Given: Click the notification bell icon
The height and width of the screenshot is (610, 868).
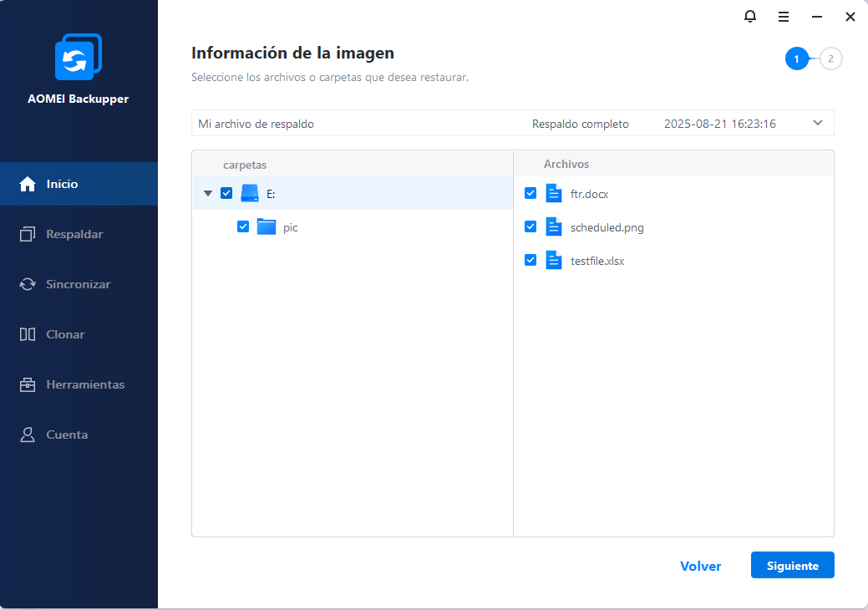Looking at the screenshot, I should click(750, 16).
